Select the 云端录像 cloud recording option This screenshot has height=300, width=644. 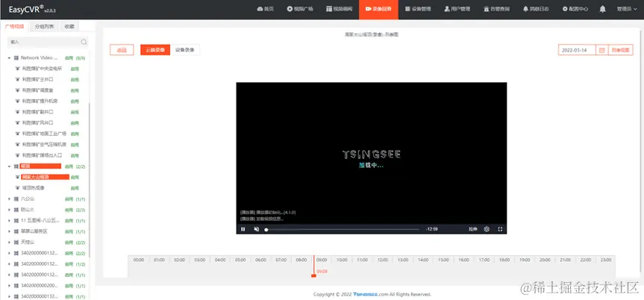(x=154, y=50)
